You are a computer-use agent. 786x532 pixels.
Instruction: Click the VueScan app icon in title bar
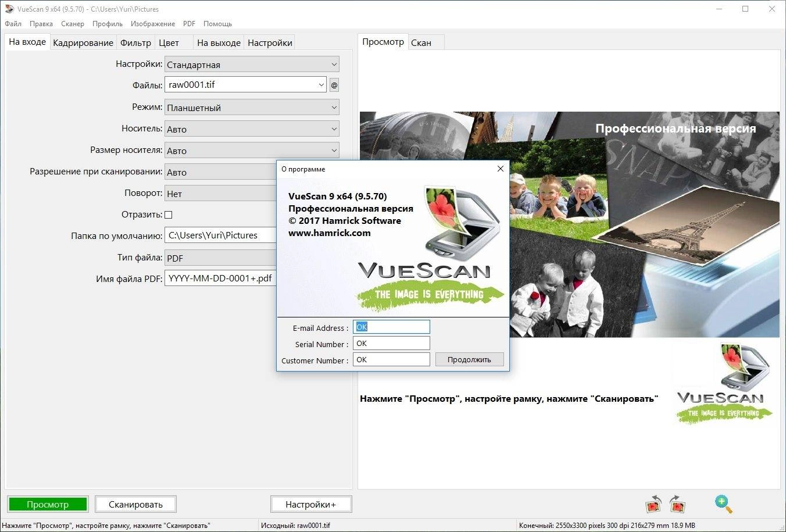pyautogui.click(x=9, y=9)
